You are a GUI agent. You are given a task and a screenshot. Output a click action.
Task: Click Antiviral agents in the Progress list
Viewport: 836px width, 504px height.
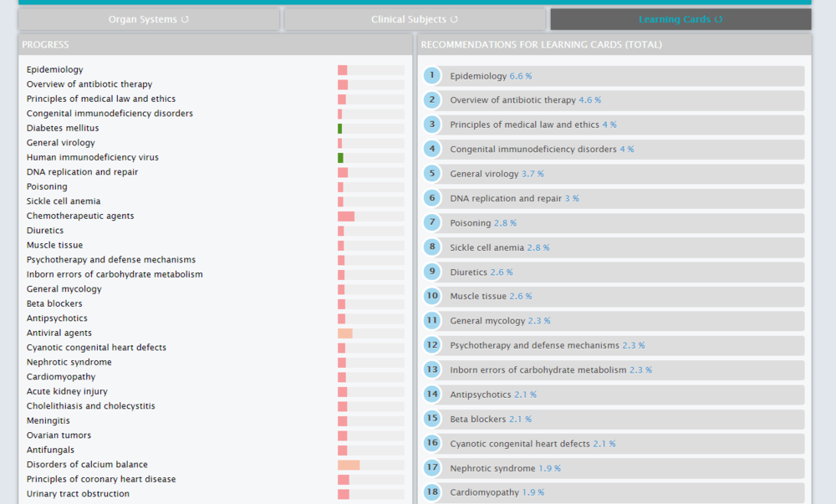pyautogui.click(x=59, y=333)
